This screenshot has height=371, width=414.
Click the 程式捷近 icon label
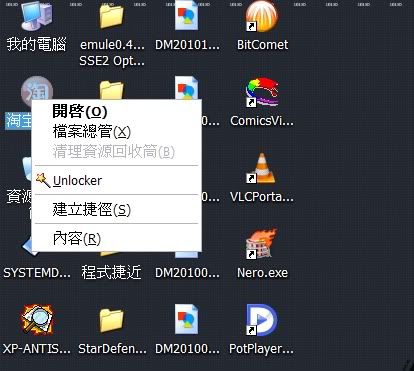[111, 273]
